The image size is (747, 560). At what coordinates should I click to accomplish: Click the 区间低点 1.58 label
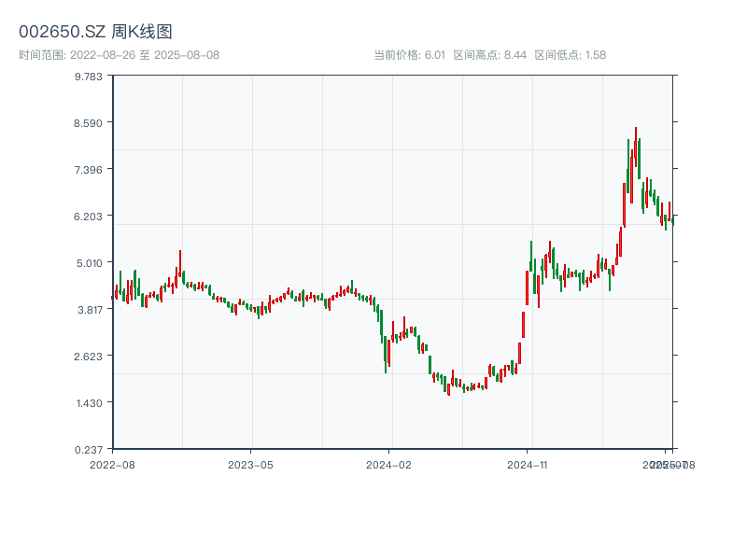[570, 55]
